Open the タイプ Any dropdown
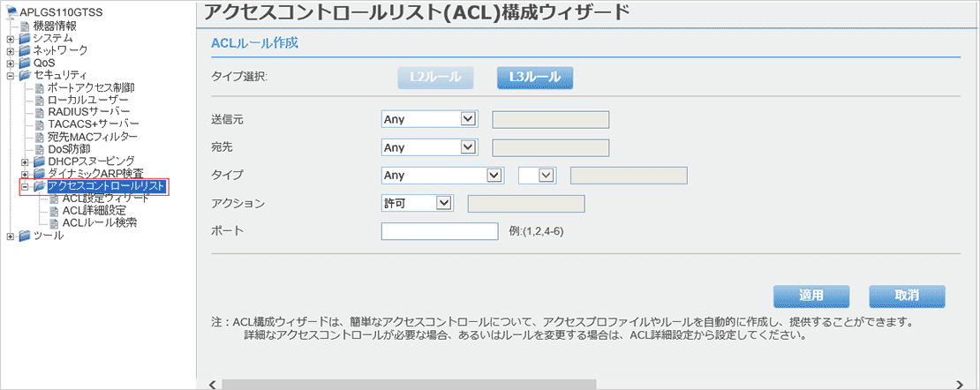 click(x=442, y=176)
